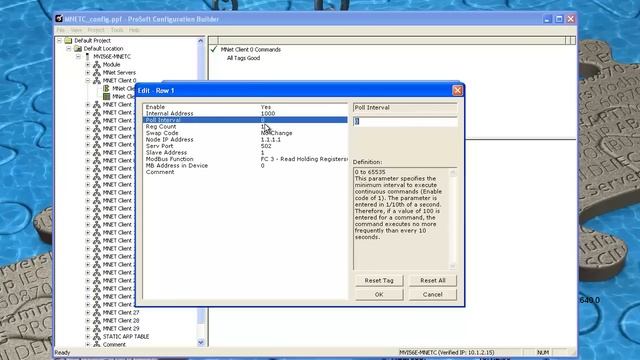The width and height of the screenshot is (640, 360).
Task: Click the Reset Tag button
Action: [x=379, y=280]
